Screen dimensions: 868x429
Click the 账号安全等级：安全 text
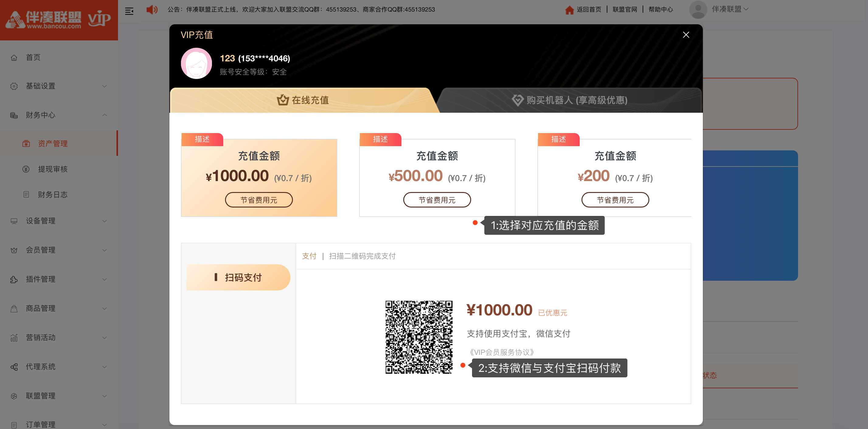tap(253, 72)
